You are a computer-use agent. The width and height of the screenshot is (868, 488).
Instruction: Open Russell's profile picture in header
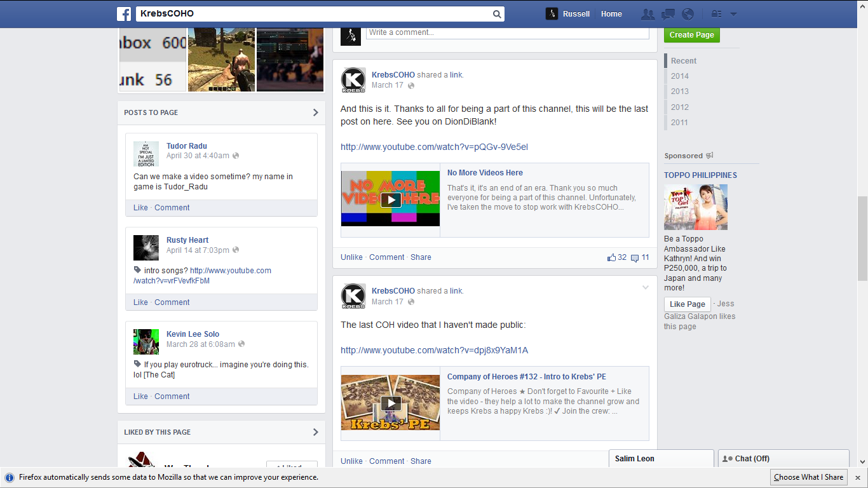(552, 14)
